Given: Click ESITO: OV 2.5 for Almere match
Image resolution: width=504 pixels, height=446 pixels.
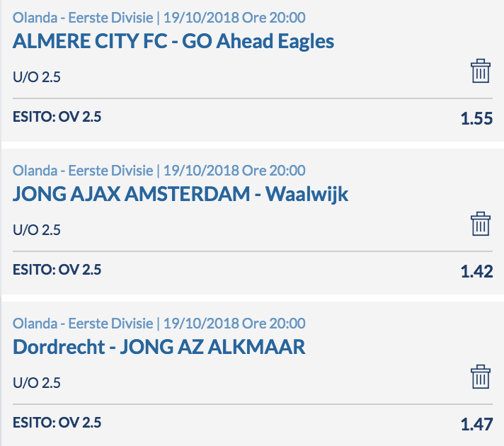Looking at the screenshot, I should pyautogui.click(x=57, y=117).
